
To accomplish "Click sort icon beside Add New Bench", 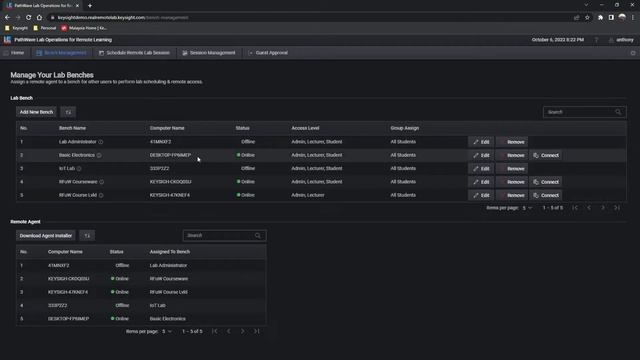I will [x=68, y=112].
